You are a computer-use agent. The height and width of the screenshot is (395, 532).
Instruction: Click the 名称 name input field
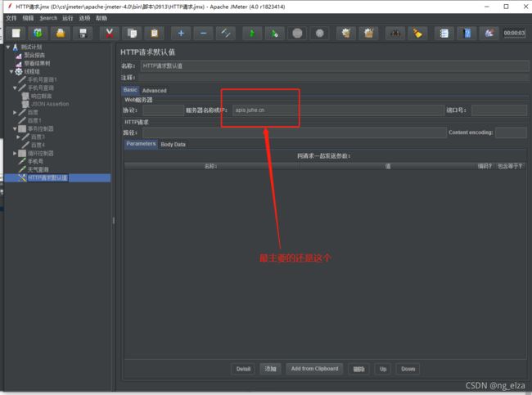pos(335,65)
